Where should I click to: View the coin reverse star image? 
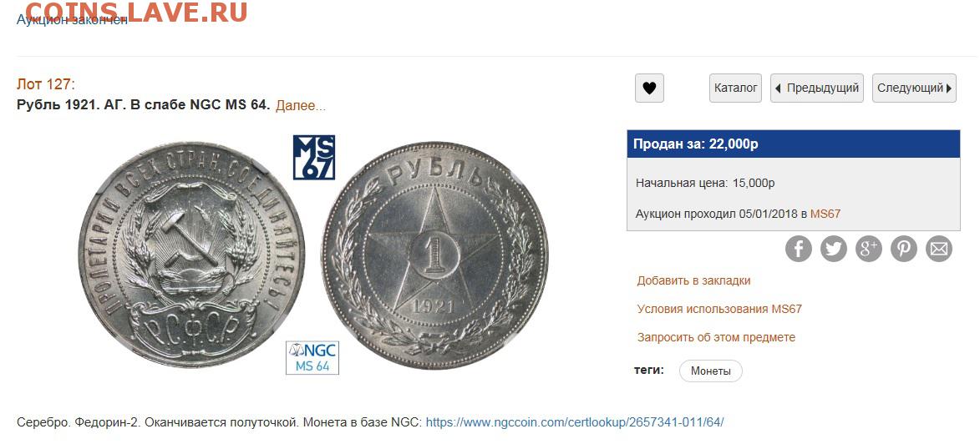tap(435, 255)
